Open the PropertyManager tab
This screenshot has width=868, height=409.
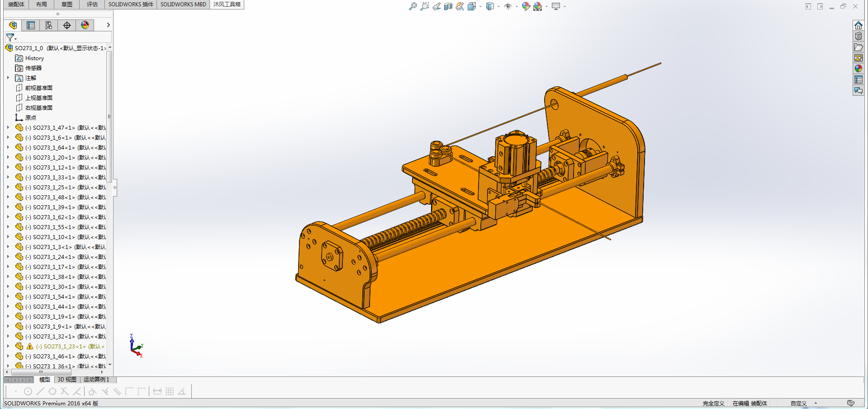[31, 25]
